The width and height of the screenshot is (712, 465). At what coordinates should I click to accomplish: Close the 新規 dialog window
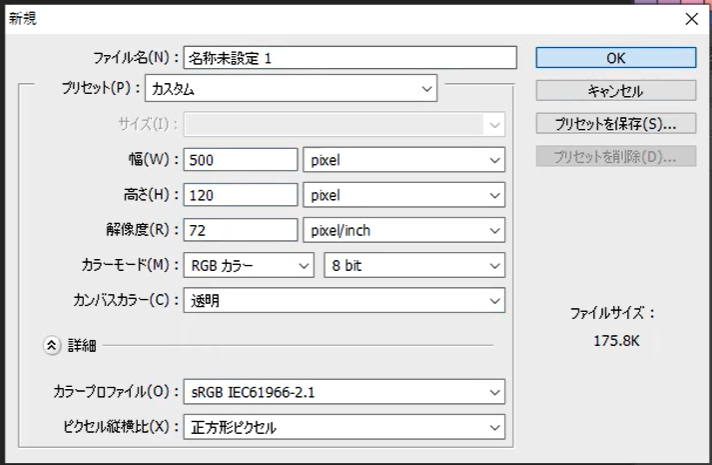tap(691, 19)
